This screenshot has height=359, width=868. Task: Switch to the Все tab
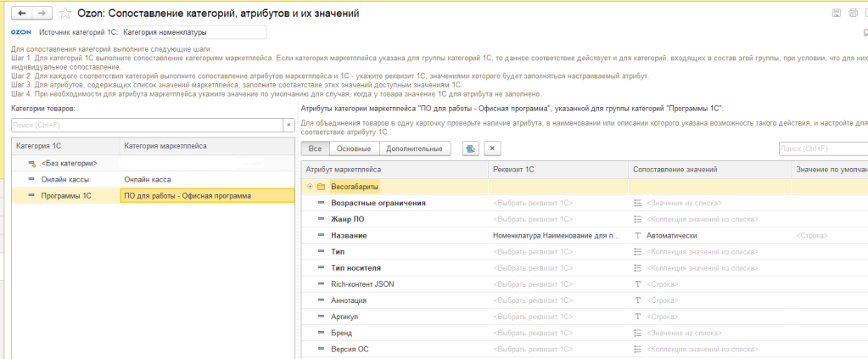315,149
